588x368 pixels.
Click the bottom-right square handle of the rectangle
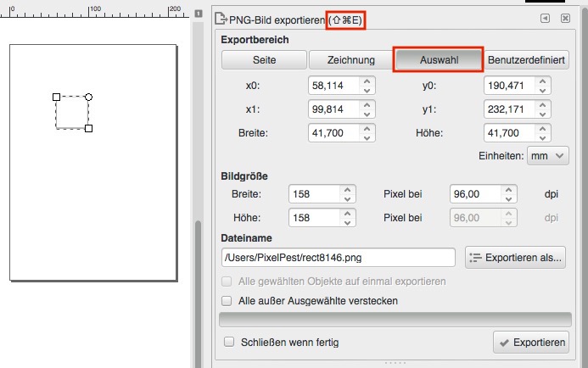(x=88, y=129)
